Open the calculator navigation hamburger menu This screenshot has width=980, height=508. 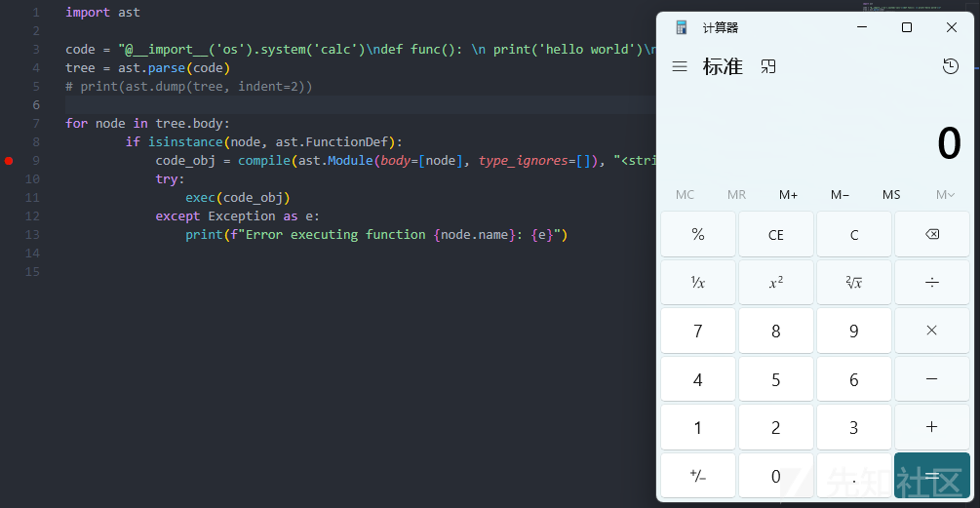click(680, 66)
